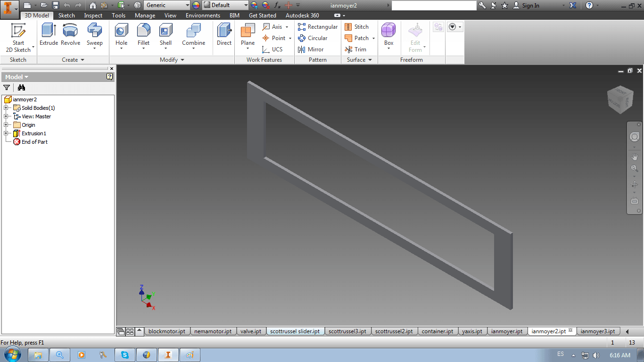Viewport: 644px width, 362px height.
Task: Click the help question mark button
Action: (589, 5)
